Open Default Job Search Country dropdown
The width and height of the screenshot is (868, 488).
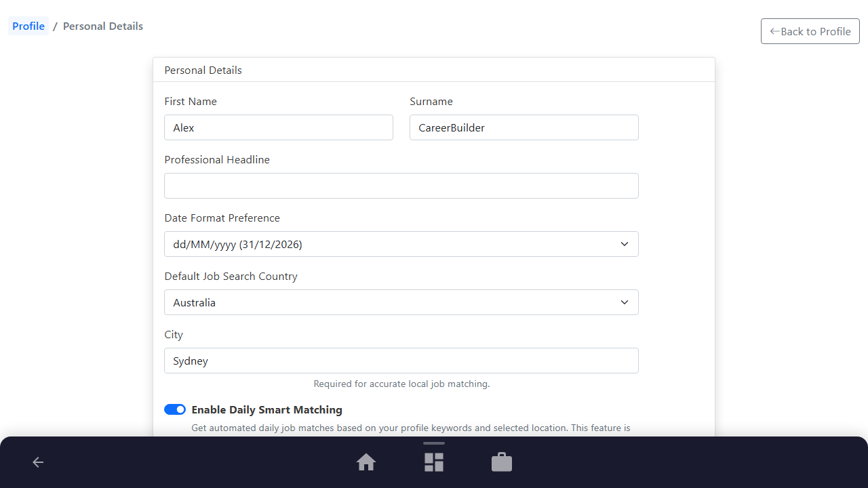pos(401,302)
